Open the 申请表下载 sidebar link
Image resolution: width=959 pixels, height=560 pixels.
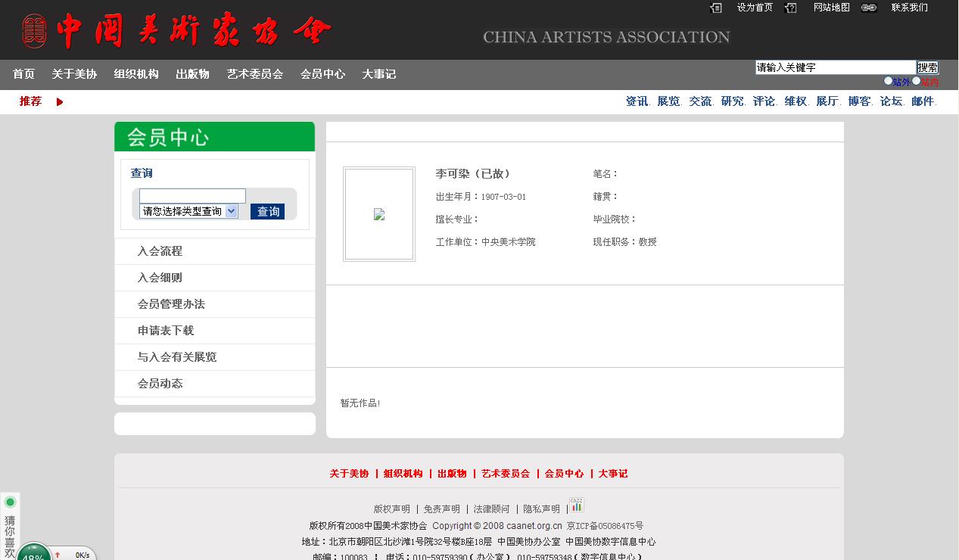tap(166, 331)
